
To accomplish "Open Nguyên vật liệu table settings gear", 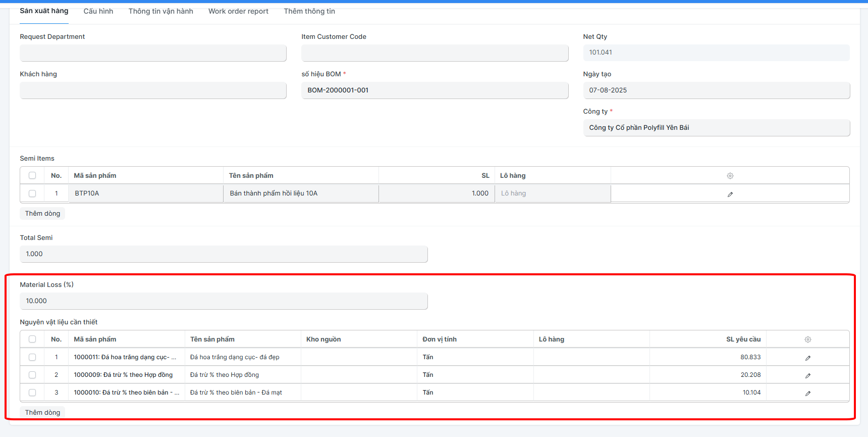I will pos(807,339).
